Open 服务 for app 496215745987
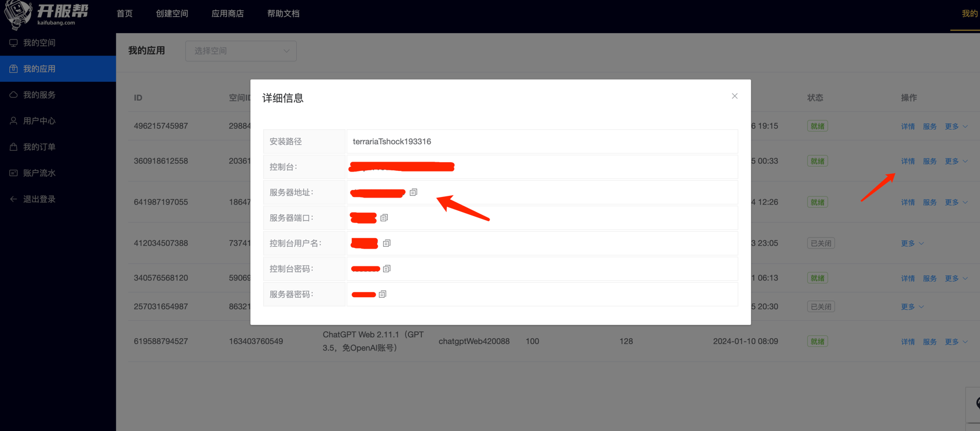This screenshot has height=431, width=980. [x=930, y=126]
